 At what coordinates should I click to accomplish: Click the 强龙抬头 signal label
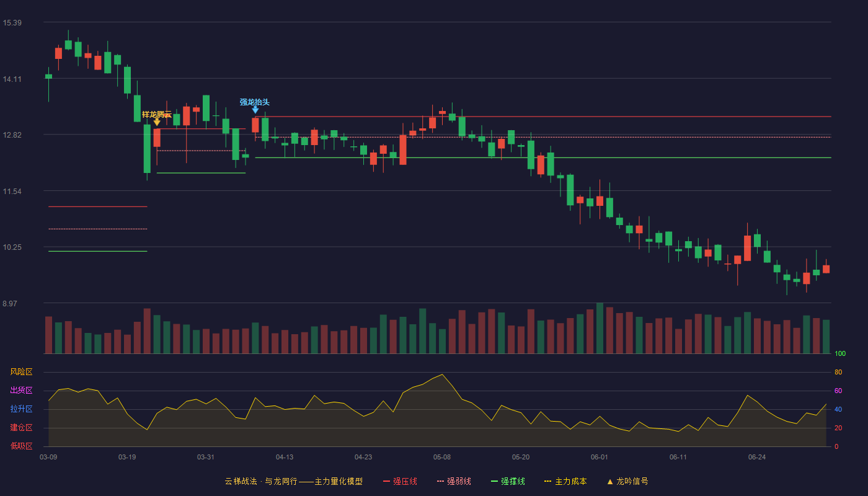[255, 102]
